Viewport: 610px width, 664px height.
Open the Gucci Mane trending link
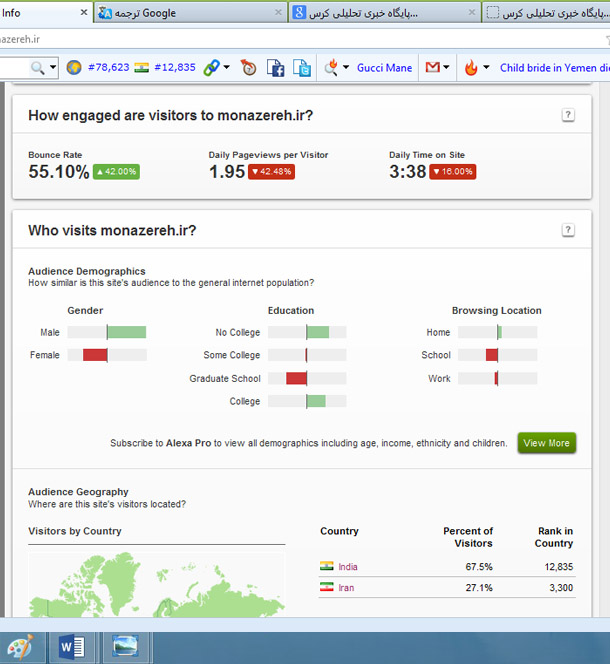click(384, 68)
